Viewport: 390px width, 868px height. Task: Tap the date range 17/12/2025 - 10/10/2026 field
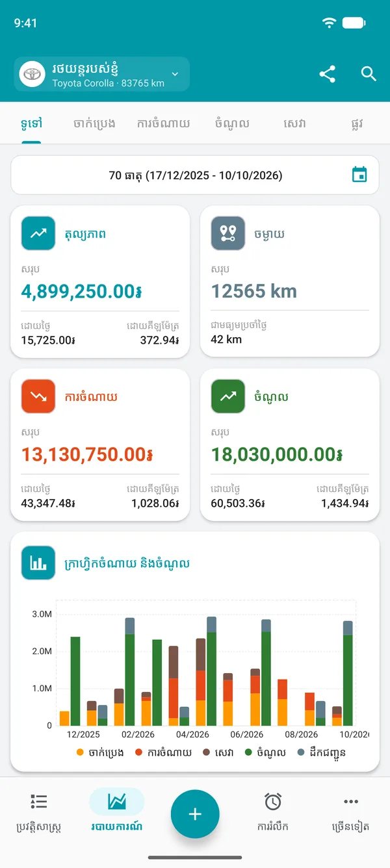pyautogui.click(x=195, y=175)
